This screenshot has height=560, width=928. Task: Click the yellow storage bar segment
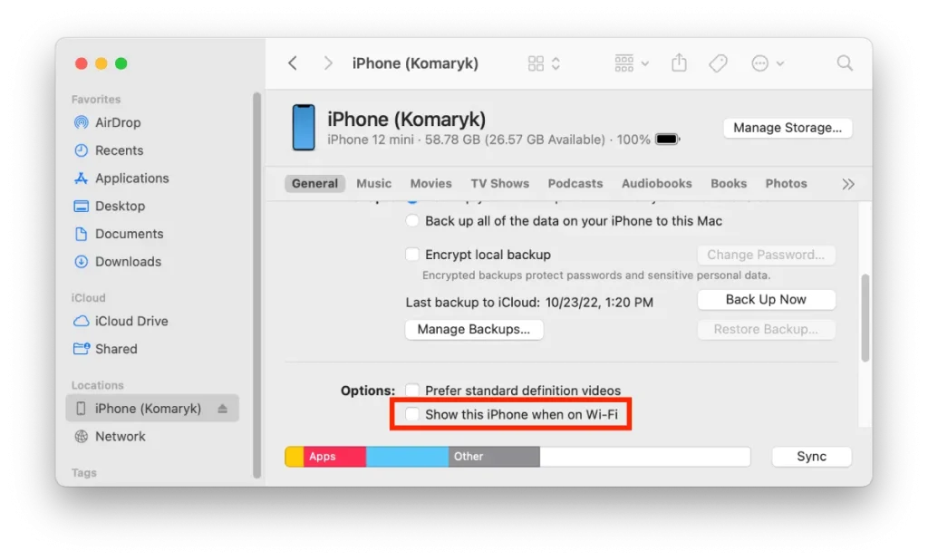[x=295, y=457]
